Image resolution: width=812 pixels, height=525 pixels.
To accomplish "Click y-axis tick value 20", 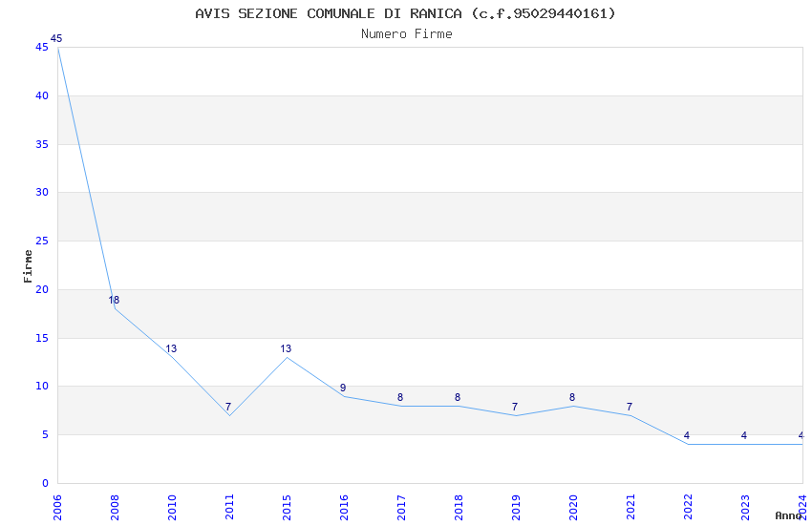I will (42, 289).
